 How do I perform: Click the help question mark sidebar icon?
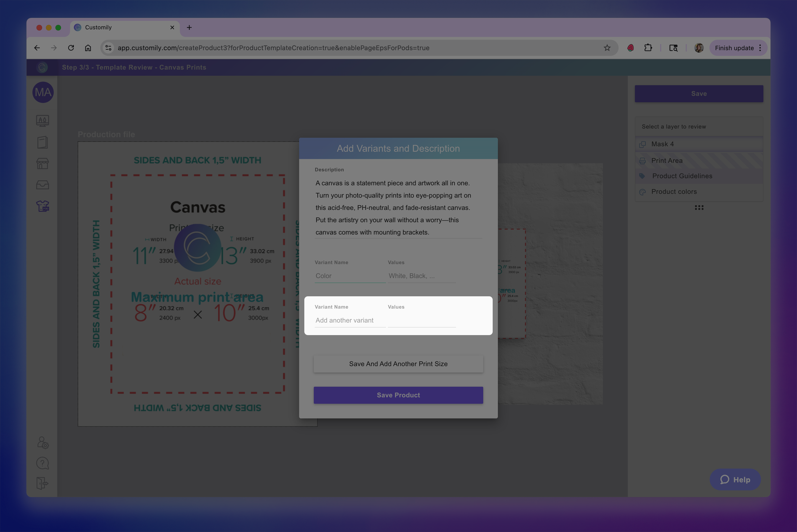[x=42, y=463]
